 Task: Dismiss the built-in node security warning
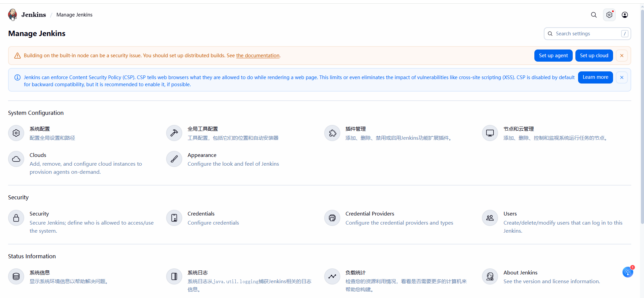tap(622, 56)
